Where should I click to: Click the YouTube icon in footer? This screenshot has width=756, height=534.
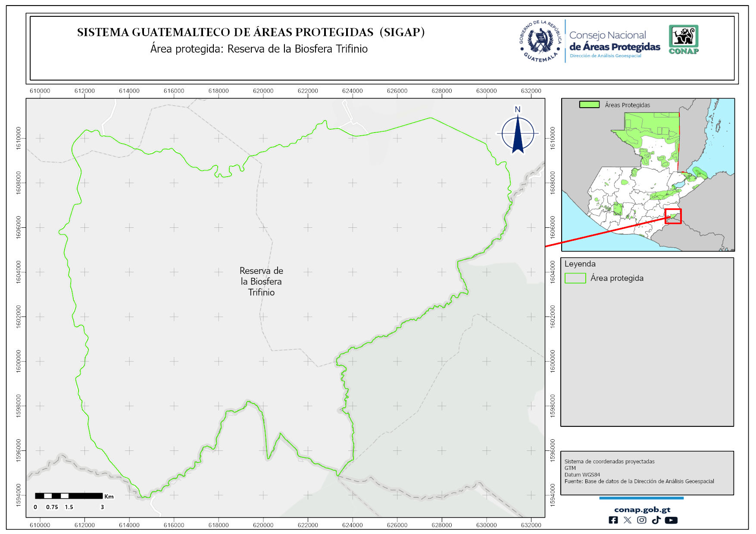[671, 520]
